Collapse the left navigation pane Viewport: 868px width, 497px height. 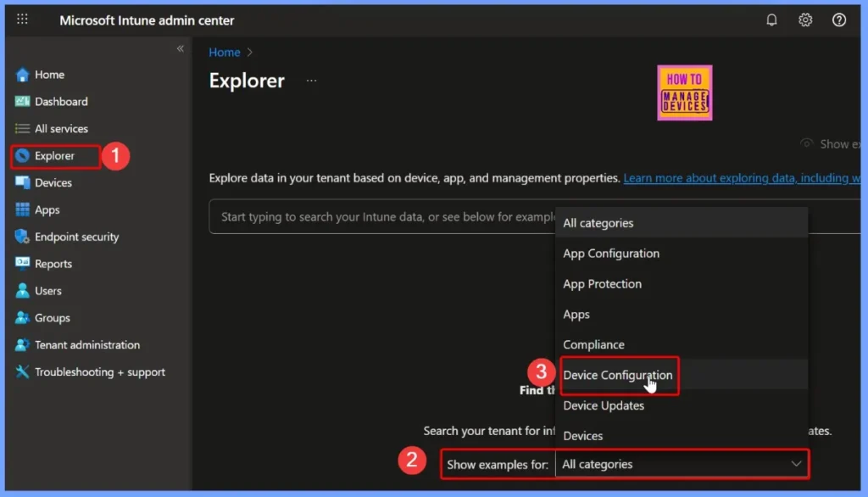(x=180, y=48)
